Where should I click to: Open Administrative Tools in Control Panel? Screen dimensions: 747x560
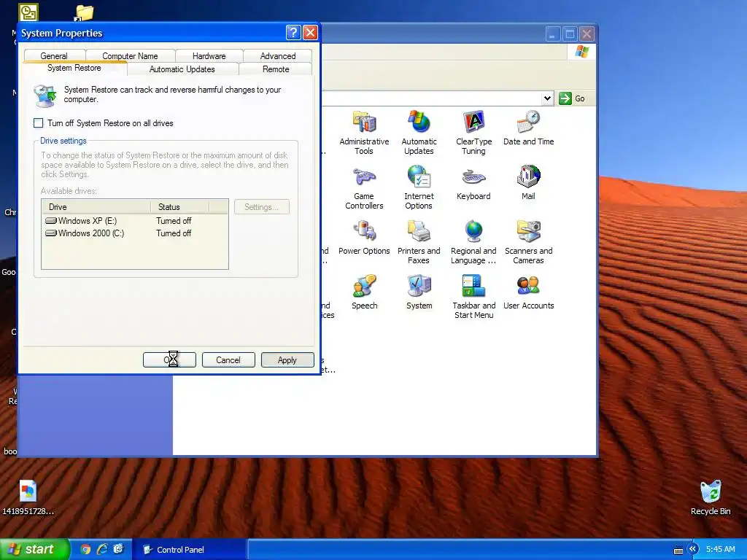364,133
